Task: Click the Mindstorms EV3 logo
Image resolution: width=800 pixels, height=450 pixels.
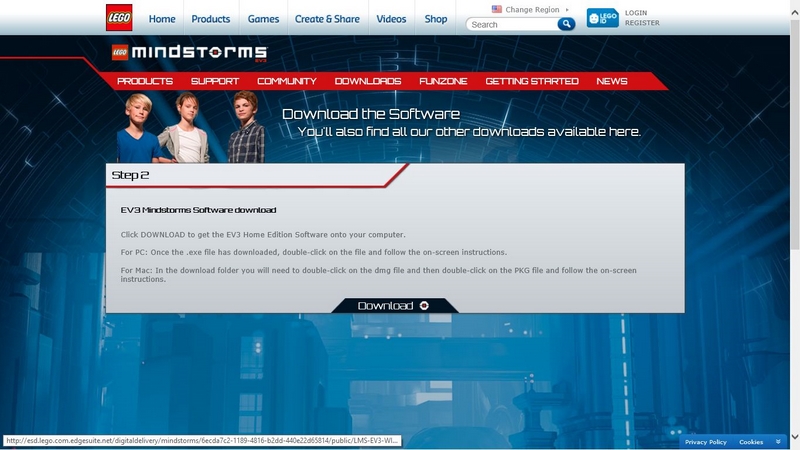Action: tap(190, 53)
